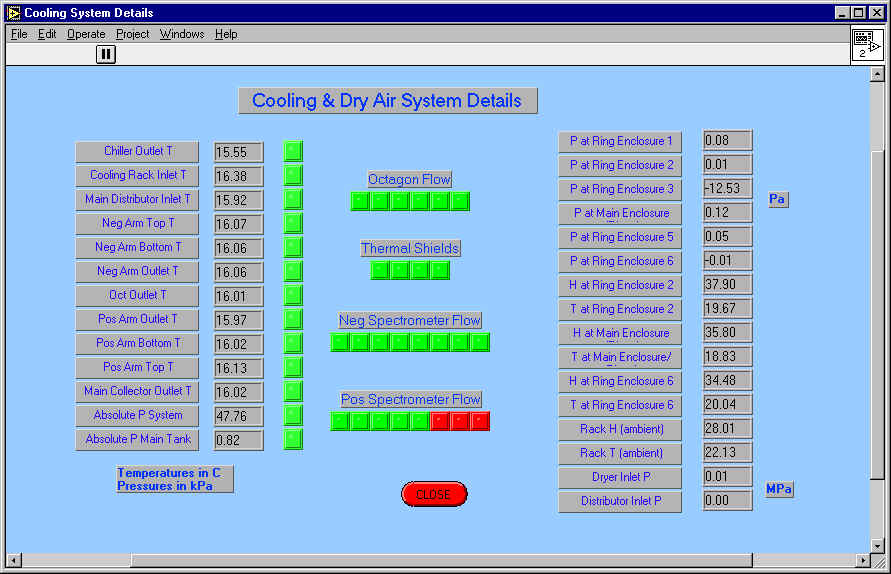
Task: Click the green indicator beside Absolute P System
Action: tap(293, 415)
